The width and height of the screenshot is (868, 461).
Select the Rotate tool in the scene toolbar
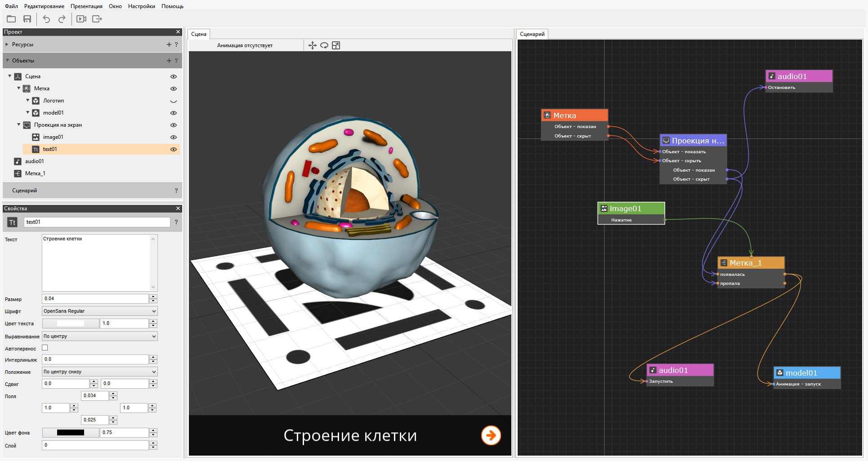(324, 45)
